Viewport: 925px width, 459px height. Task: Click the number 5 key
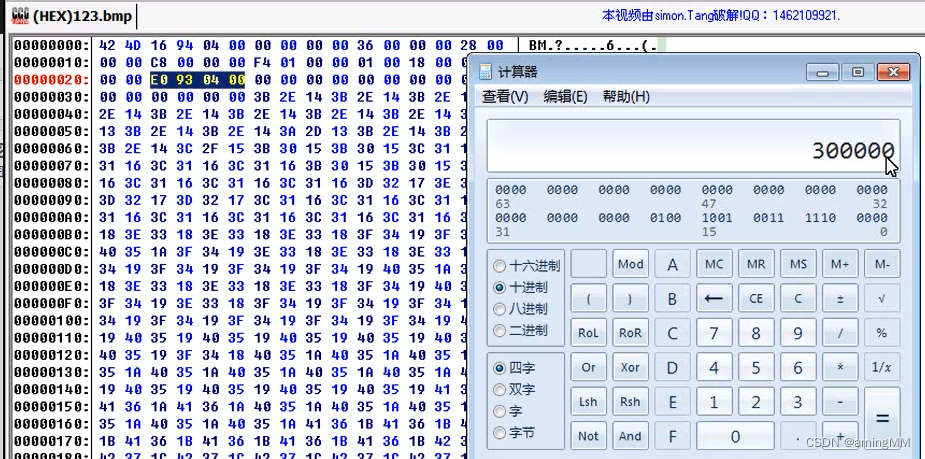pyautogui.click(x=756, y=367)
